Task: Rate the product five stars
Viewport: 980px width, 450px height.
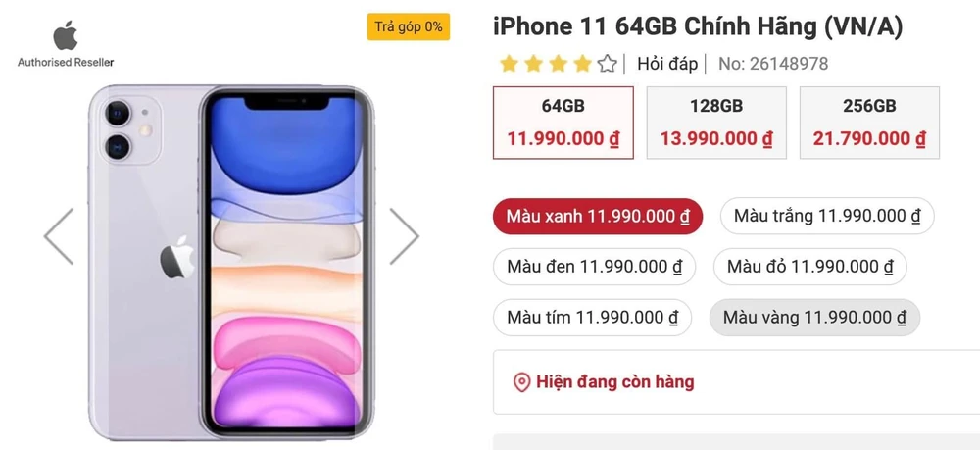Action: pos(607,64)
